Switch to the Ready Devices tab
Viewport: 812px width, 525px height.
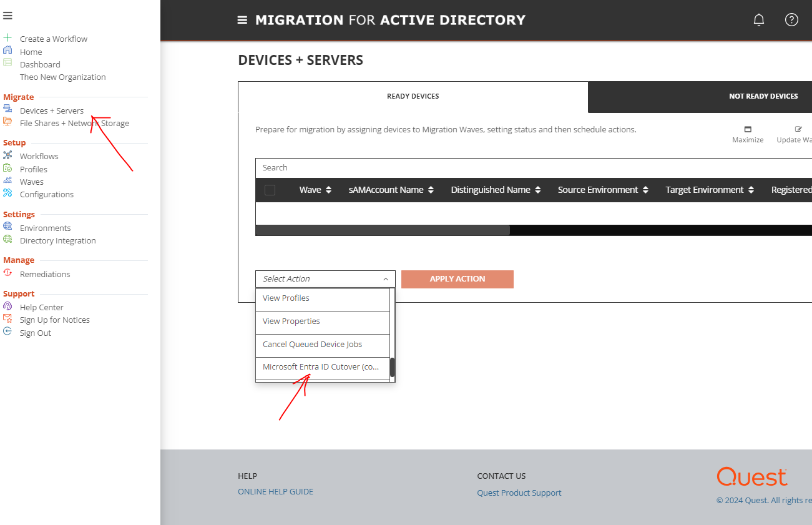pyautogui.click(x=413, y=96)
